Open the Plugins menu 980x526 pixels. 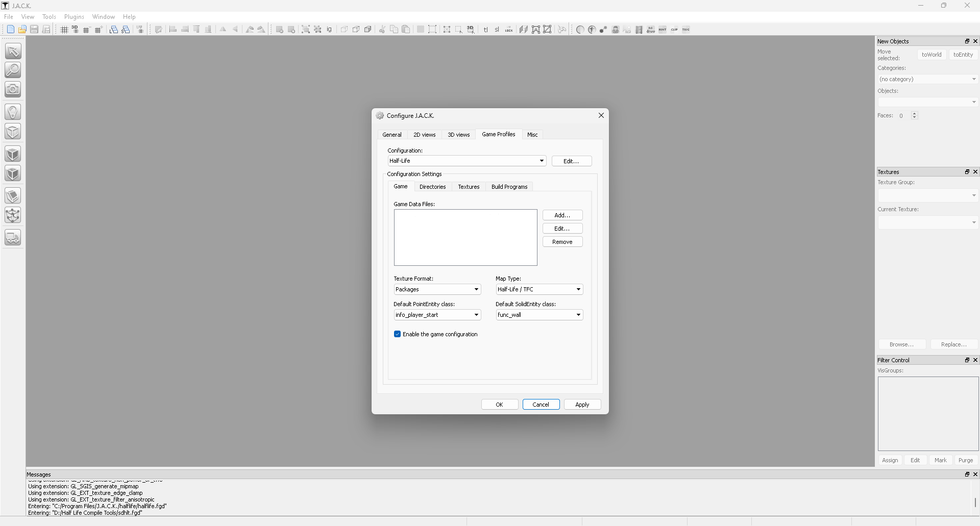click(74, 17)
